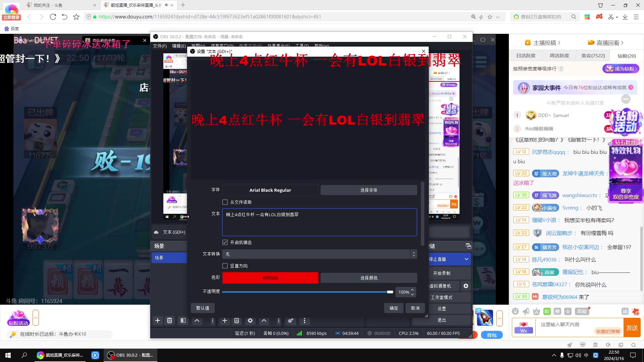Switch to 周活跃度 tab

(x=559, y=56)
